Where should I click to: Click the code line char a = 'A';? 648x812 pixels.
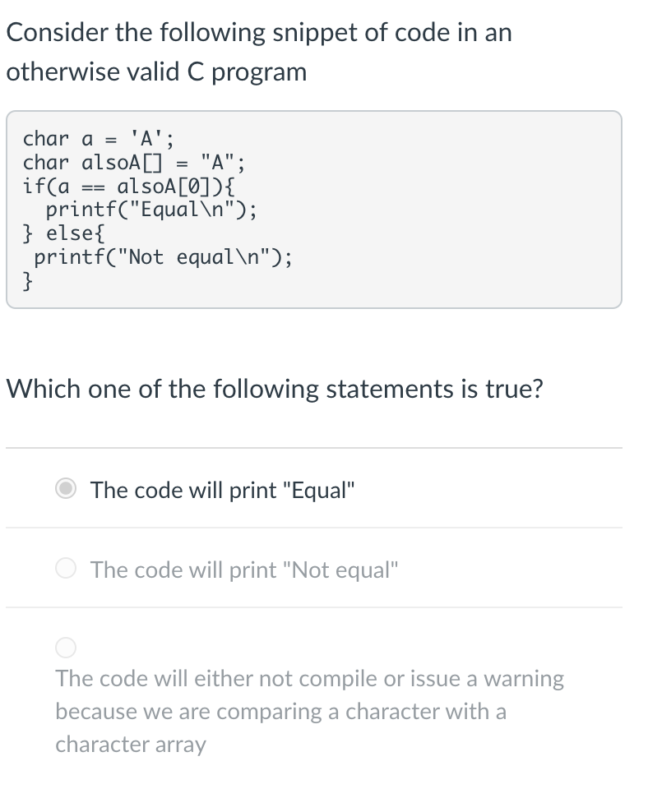pyautogui.click(x=99, y=139)
